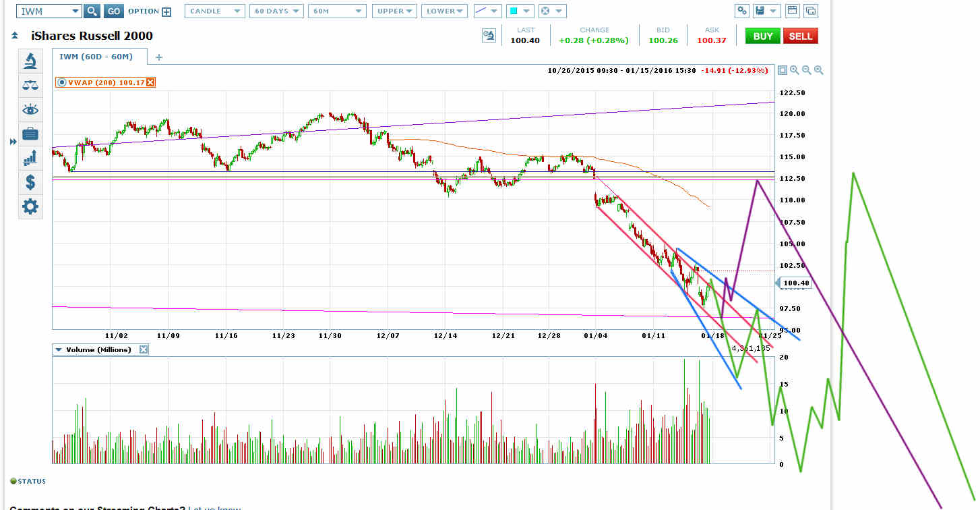The height and width of the screenshot is (510, 980).
Task: Select the IWM (60D - 60M) tab
Action: (96, 57)
